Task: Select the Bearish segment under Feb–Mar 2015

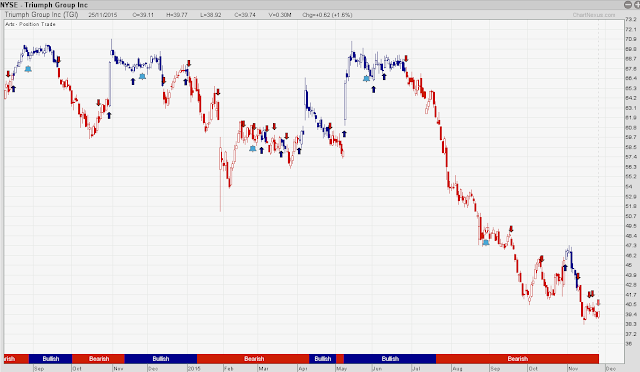Action: 253,359
